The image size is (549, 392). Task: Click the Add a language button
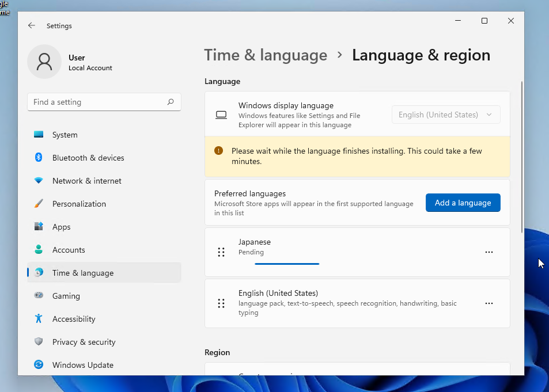tap(463, 203)
